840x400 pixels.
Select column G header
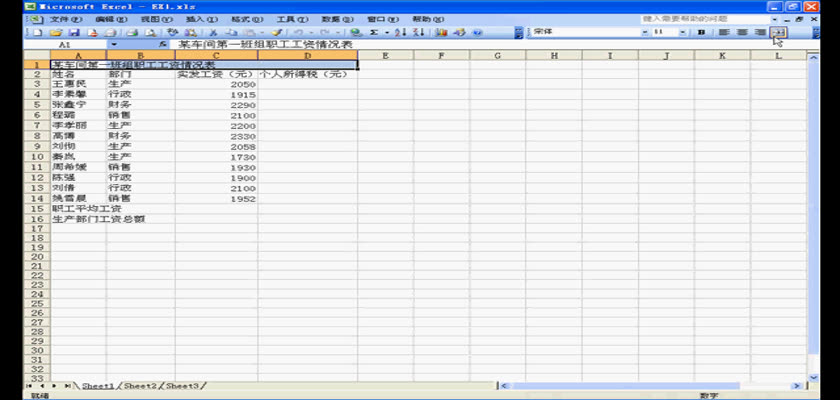pos(497,55)
